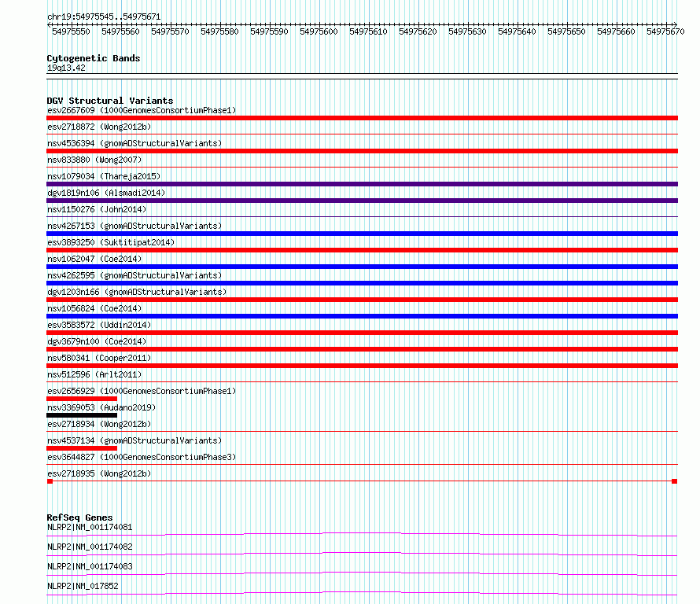The image size is (700, 604).
Task: Click variant nsv580341 (Cooper2011)
Action: coord(99,358)
